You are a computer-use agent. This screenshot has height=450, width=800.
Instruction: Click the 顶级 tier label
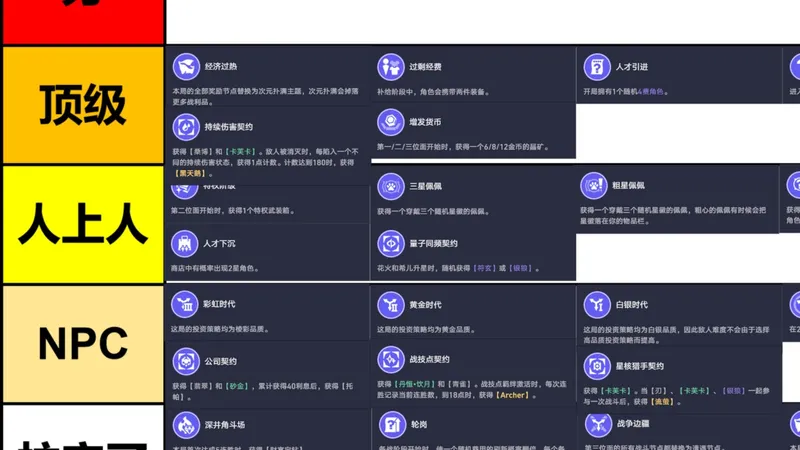point(83,105)
